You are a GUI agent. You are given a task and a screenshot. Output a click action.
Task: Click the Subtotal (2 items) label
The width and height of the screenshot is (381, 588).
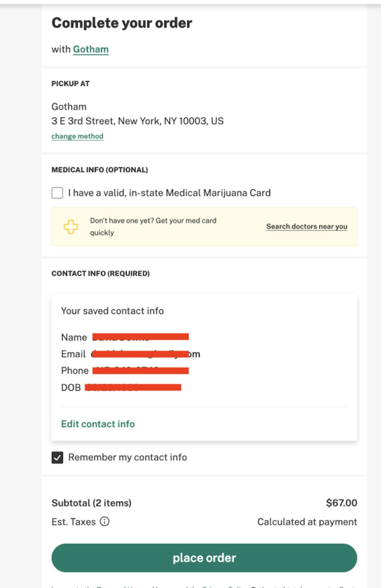[x=92, y=503]
